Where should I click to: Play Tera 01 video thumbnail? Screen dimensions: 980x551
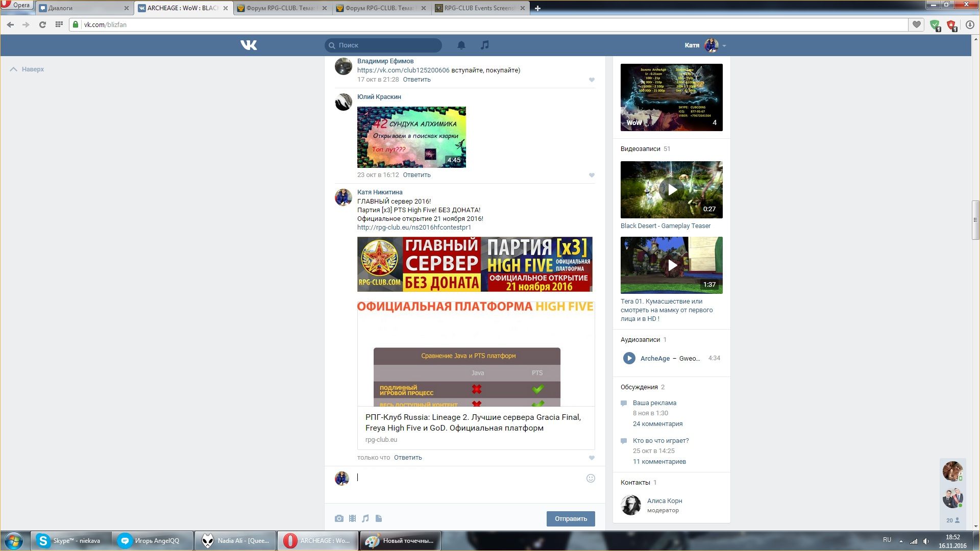[672, 265]
